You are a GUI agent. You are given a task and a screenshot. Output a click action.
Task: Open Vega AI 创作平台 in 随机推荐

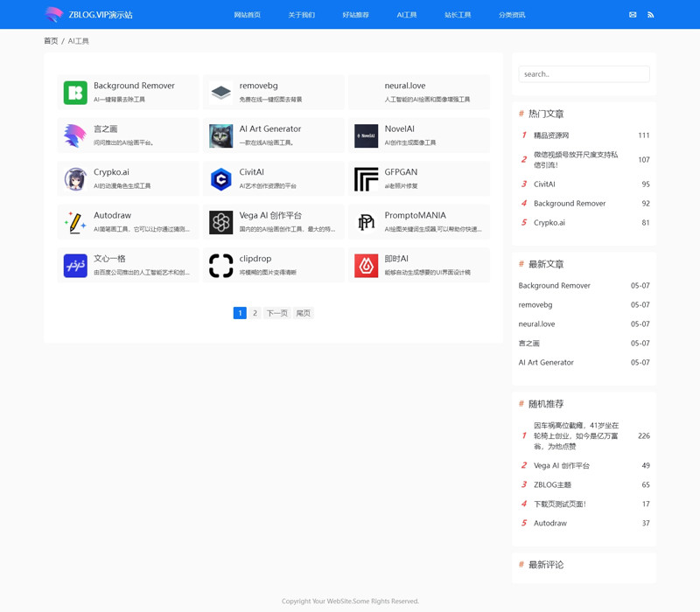[562, 466]
